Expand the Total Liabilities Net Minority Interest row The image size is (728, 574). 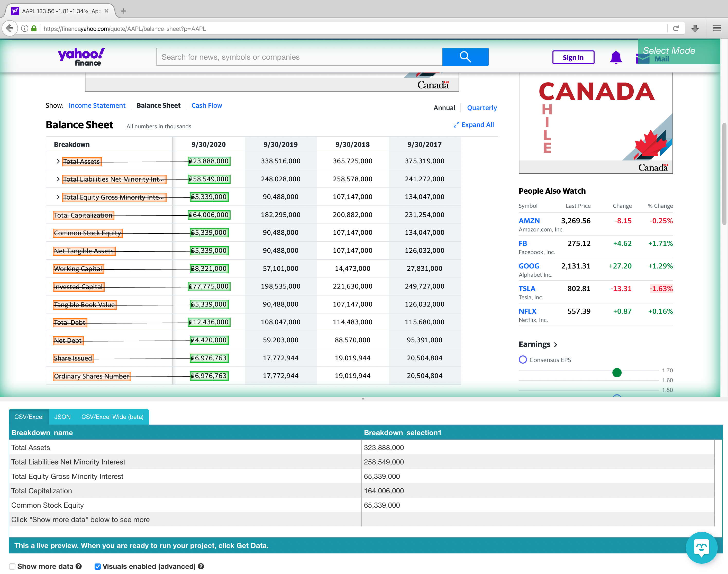[x=57, y=178]
